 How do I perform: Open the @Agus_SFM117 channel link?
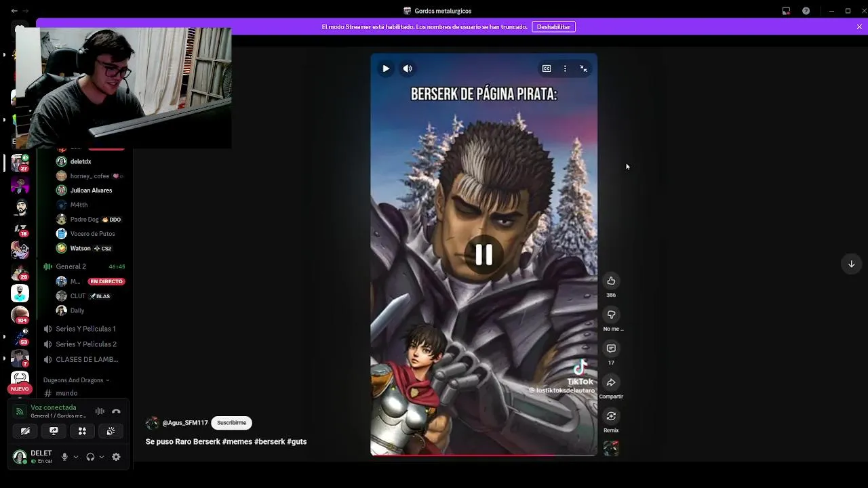pos(185,423)
